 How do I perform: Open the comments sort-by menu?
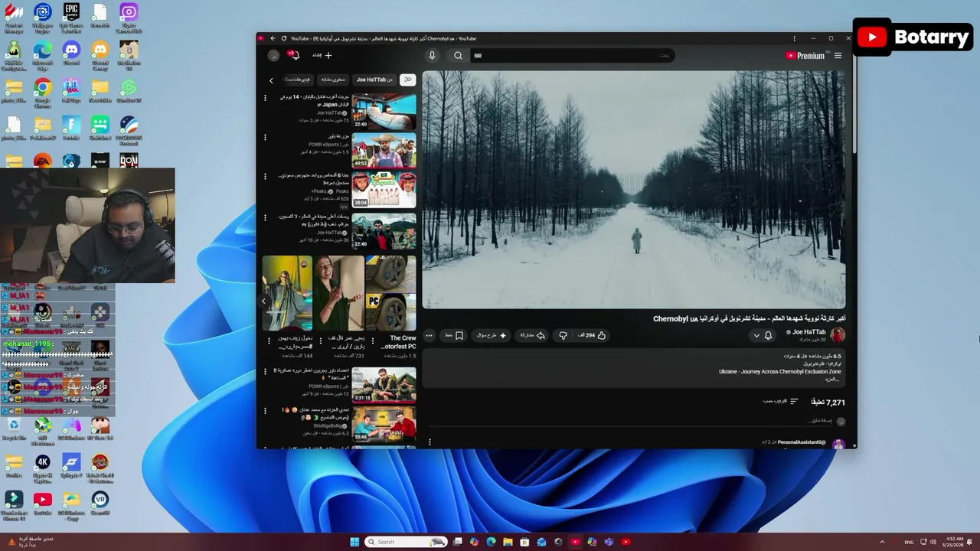(781, 401)
